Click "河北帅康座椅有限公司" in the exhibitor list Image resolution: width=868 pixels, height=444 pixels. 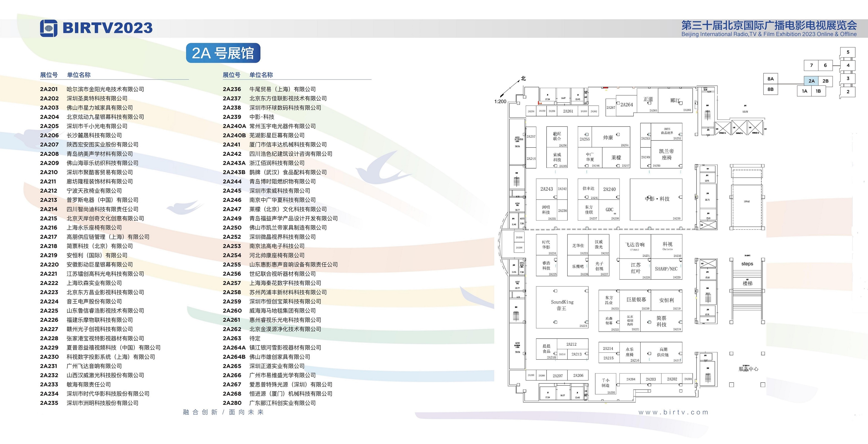pyautogui.click(x=277, y=255)
